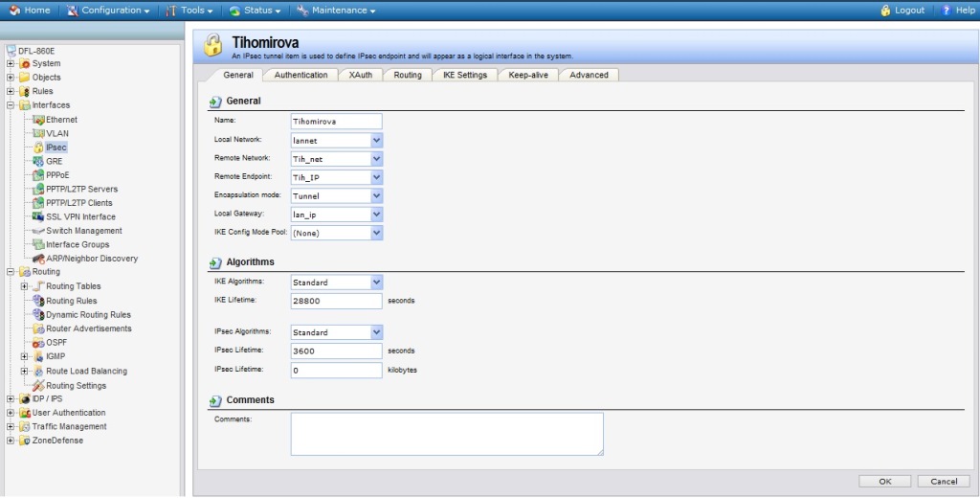Expand the System tree node
This screenshot has width=980, height=498.
11,64
